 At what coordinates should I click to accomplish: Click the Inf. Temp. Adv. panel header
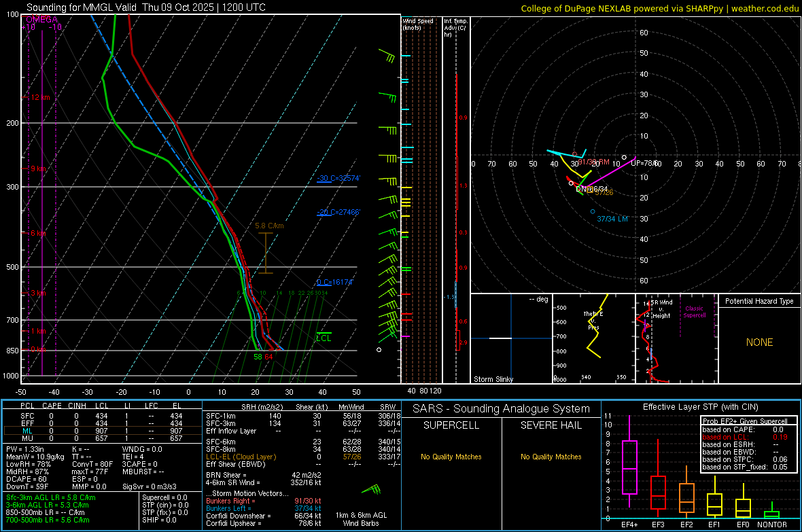pos(455,28)
